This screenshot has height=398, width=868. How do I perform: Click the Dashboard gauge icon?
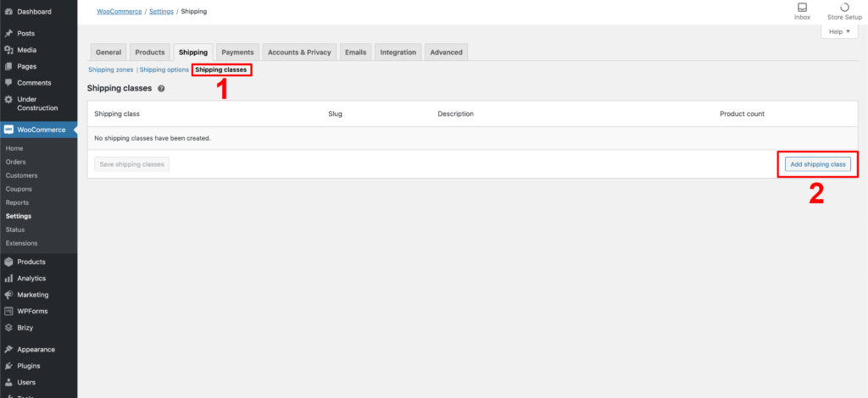(8, 12)
